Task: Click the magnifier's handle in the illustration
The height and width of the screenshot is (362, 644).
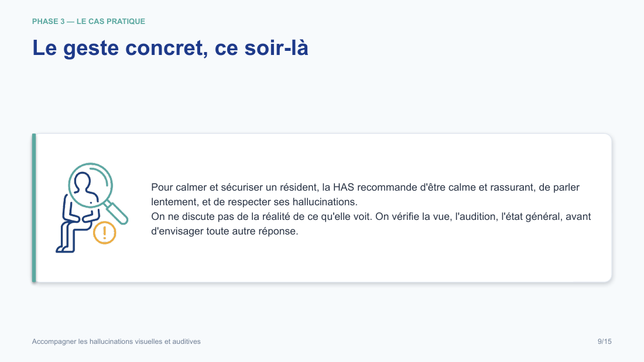Action: click(117, 213)
